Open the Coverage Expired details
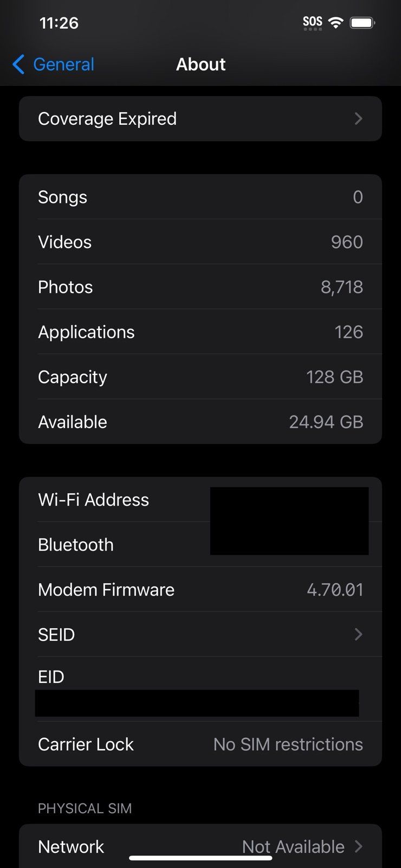The image size is (401, 868). (200, 119)
